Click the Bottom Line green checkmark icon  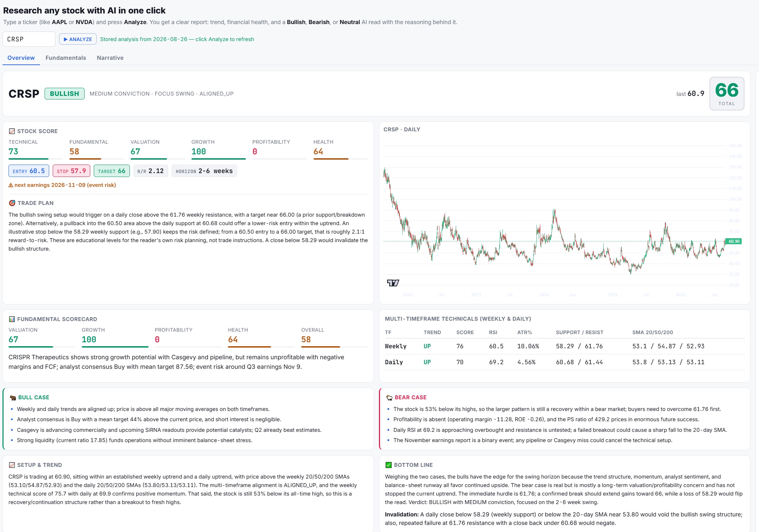[x=389, y=465]
